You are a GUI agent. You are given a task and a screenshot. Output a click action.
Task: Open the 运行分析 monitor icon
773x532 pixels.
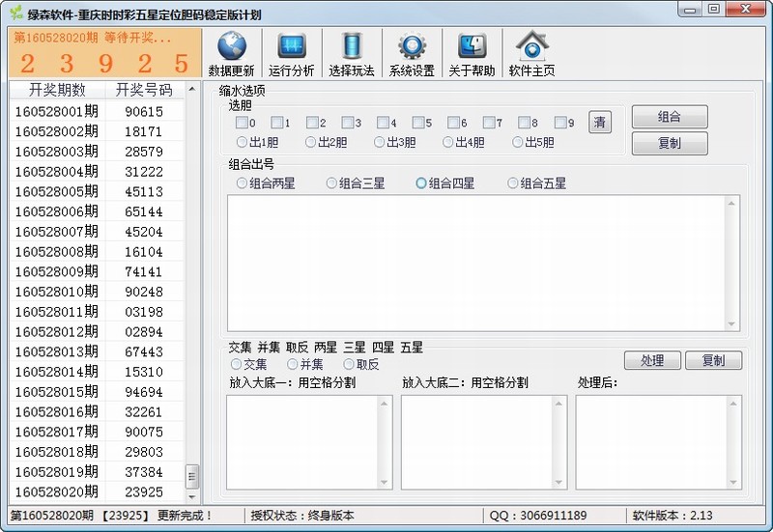(x=291, y=46)
